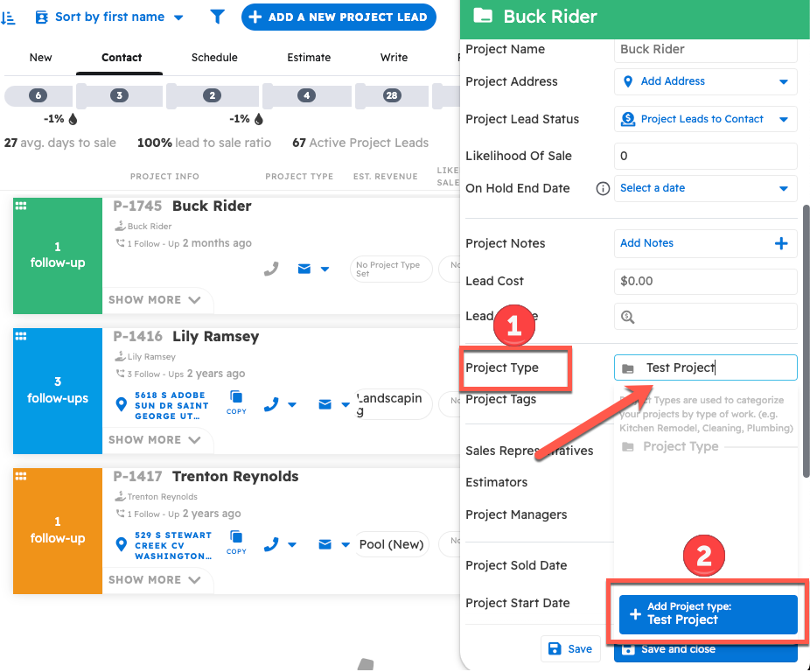This screenshot has height=672, width=810.
Task: Open Sort by first name dropdown
Action: tap(109, 17)
